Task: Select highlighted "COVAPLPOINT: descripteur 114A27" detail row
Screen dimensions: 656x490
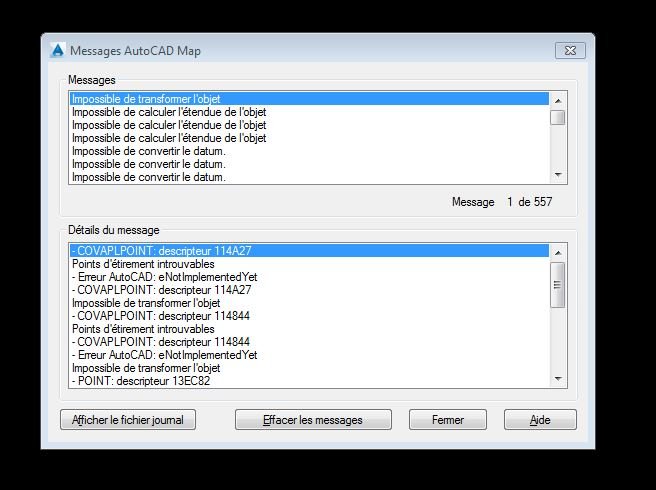Action: pos(310,251)
